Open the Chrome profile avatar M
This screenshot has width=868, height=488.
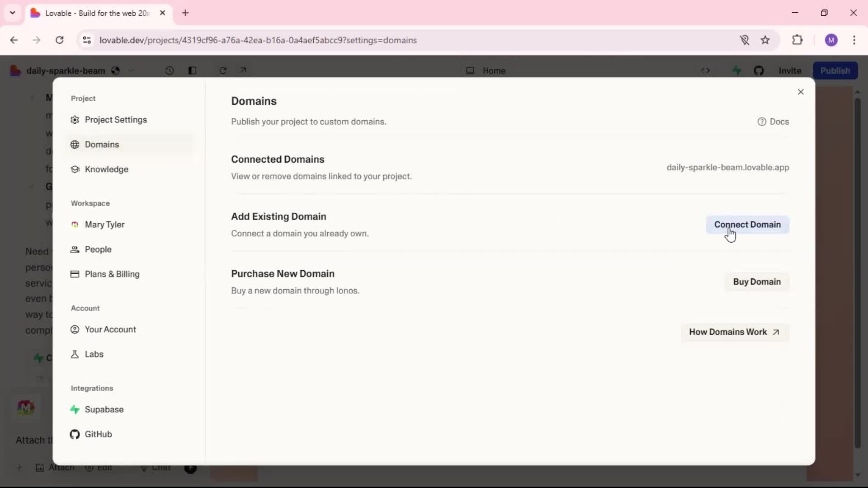[x=831, y=40]
